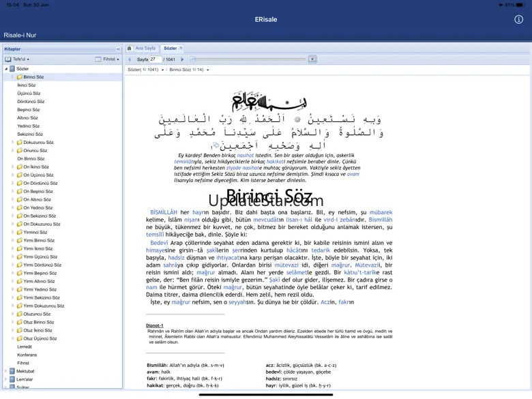Click the Yirmi Altıncı Söz folder icon
The height and width of the screenshot is (399, 532).
(x=20, y=281)
